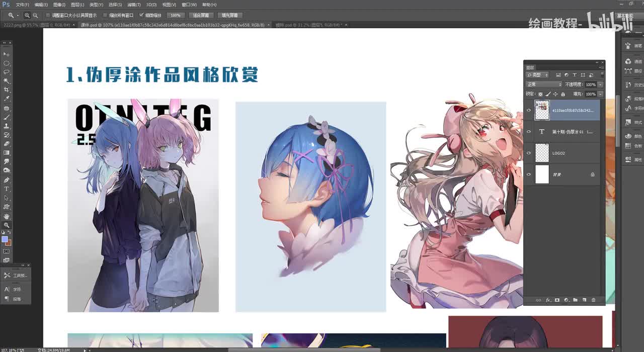The height and width of the screenshot is (352, 644).
Task: Uncheck 细微缩放 checkbox
Action: pyautogui.click(x=141, y=16)
